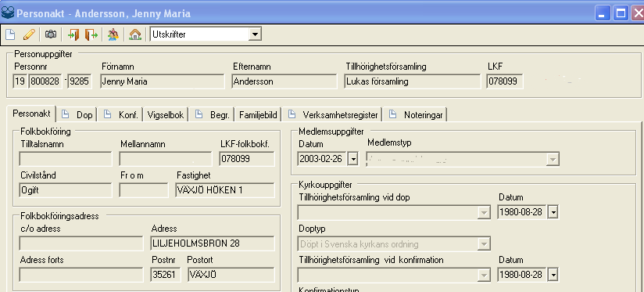Open the Noteringar tab
This screenshot has height=292, width=644.
click(415, 115)
